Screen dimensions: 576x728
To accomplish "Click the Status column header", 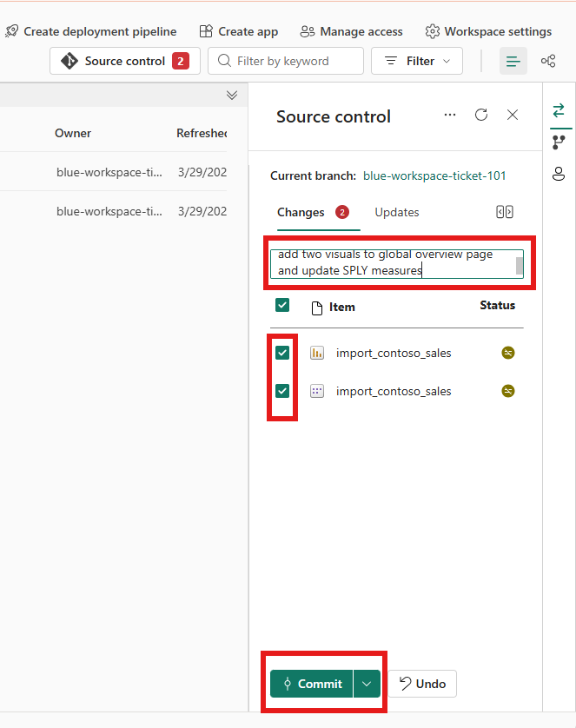I will pyautogui.click(x=498, y=305).
